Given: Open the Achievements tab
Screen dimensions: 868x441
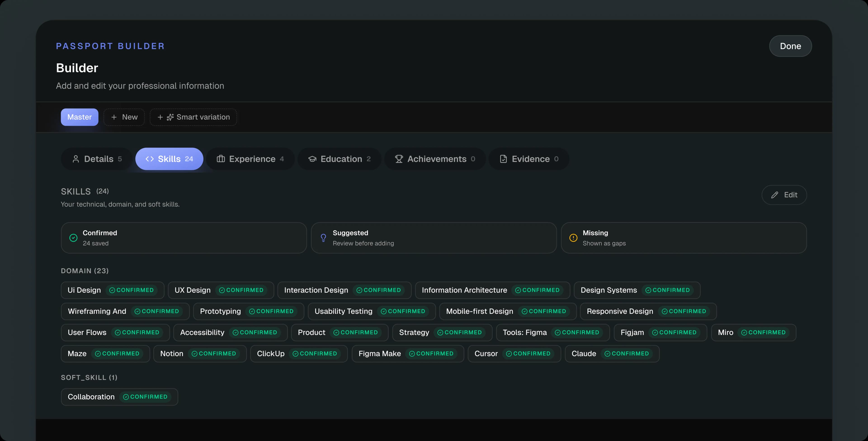Looking at the screenshot, I should (435, 159).
